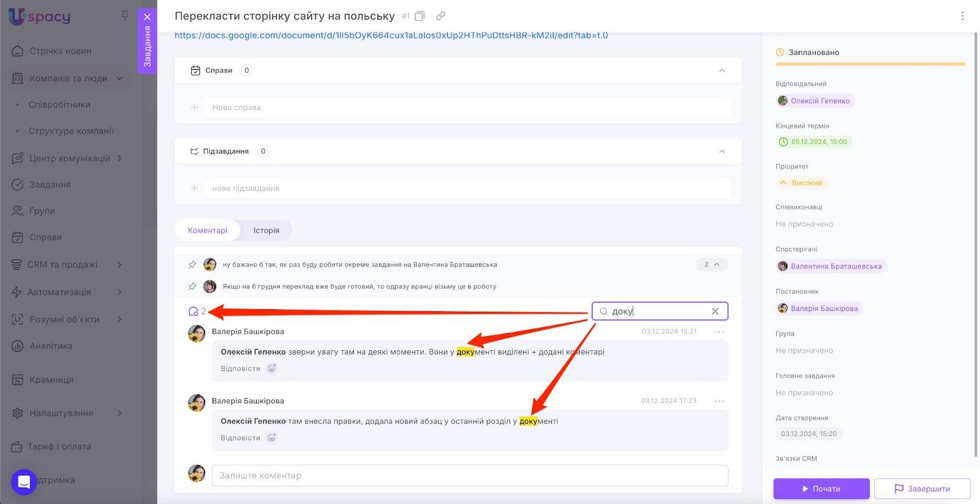Screen dimensions: 980x504
Task: Switch to the Коментарі tab
Action: (x=207, y=230)
